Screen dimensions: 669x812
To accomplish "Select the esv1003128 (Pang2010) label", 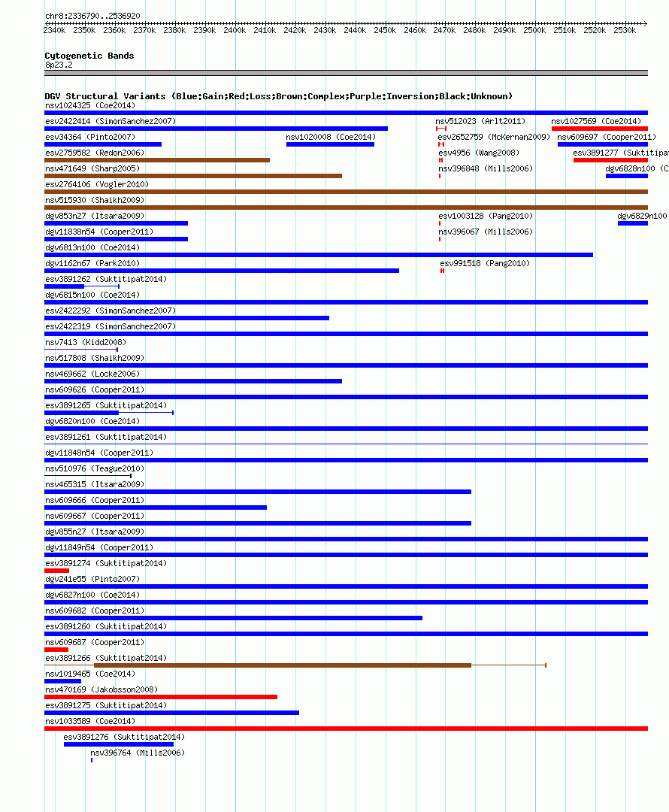I will tap(486, 216).
